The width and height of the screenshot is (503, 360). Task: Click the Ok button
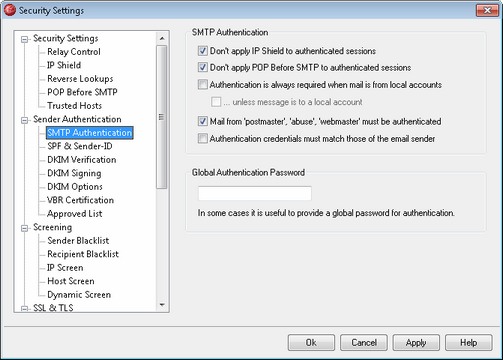coord(311,343)
